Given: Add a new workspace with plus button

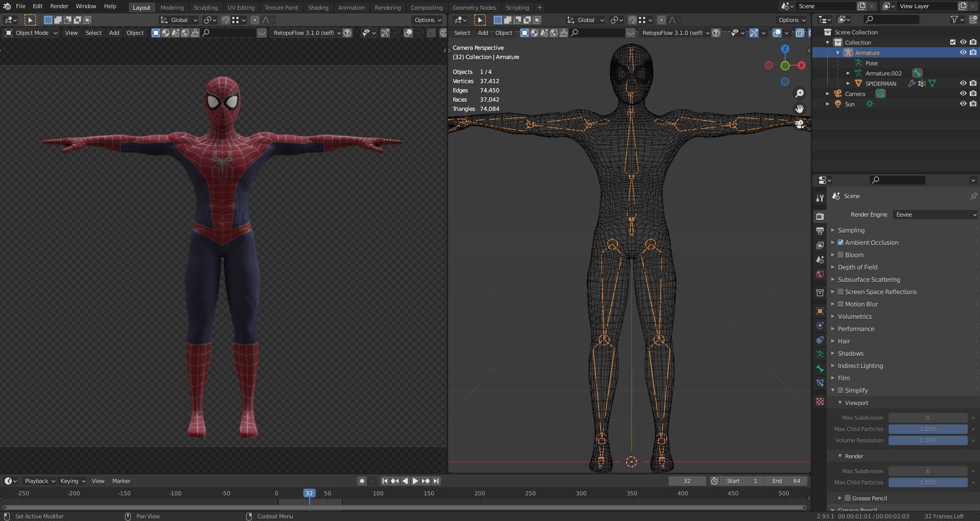Looking at the screenshot, I should tap(539, 8).
